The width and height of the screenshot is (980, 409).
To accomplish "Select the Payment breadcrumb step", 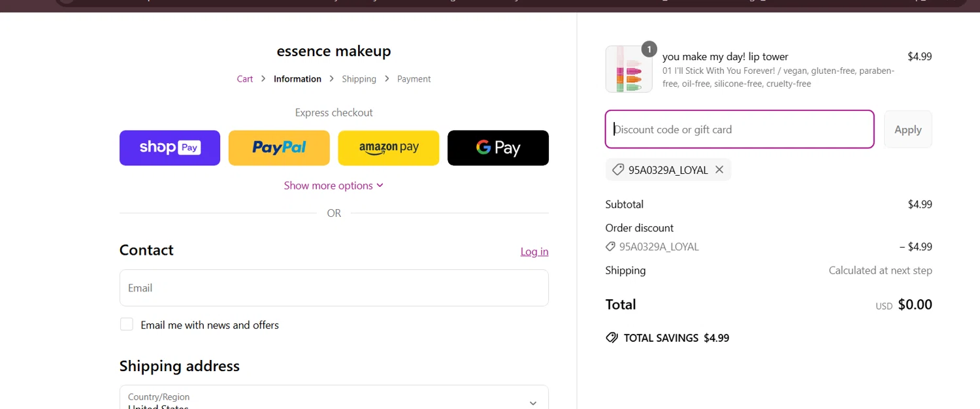I will pyautogui.click(x=414, y=79).
